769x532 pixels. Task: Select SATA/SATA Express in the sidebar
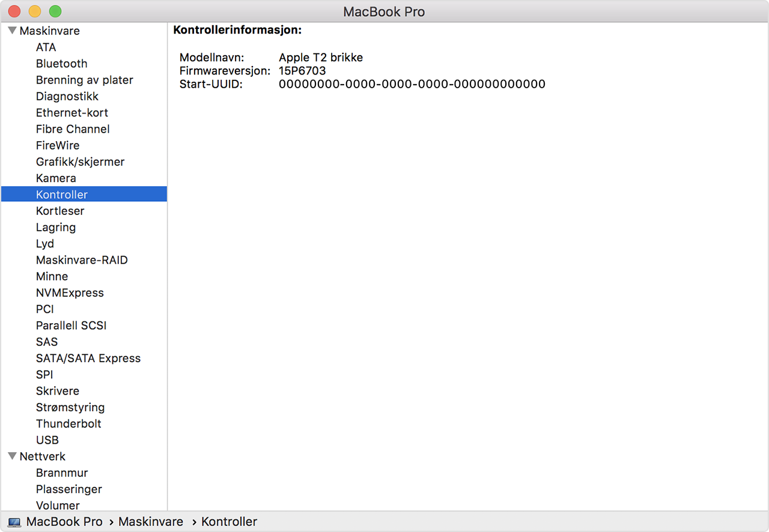tap(88, 358)
